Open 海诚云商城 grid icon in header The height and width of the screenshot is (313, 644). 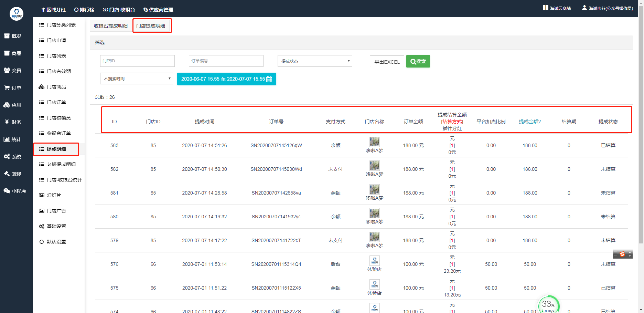coord(545,8)
